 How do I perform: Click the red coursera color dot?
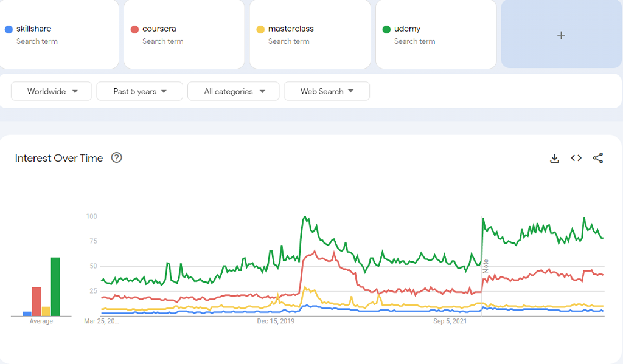[x=134, y=29]
